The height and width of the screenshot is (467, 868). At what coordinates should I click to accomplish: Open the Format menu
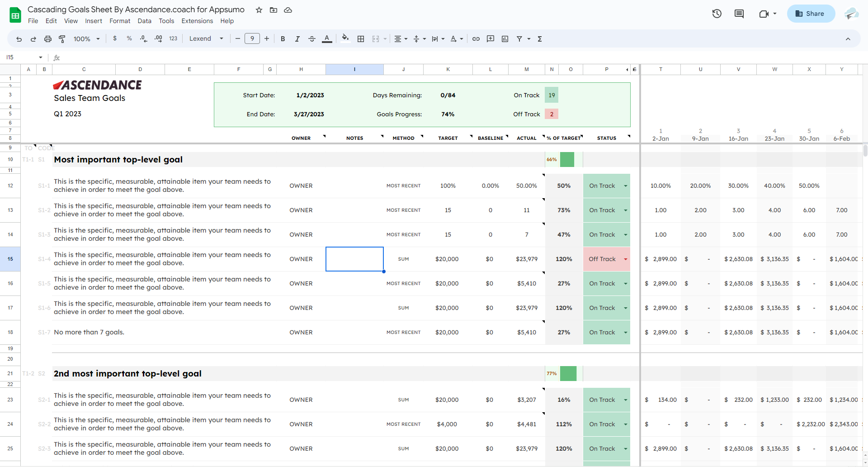point(120,21)
